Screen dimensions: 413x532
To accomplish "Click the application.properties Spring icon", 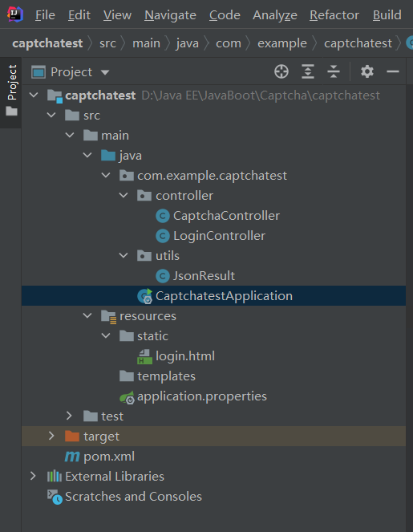I will (128, 397).
